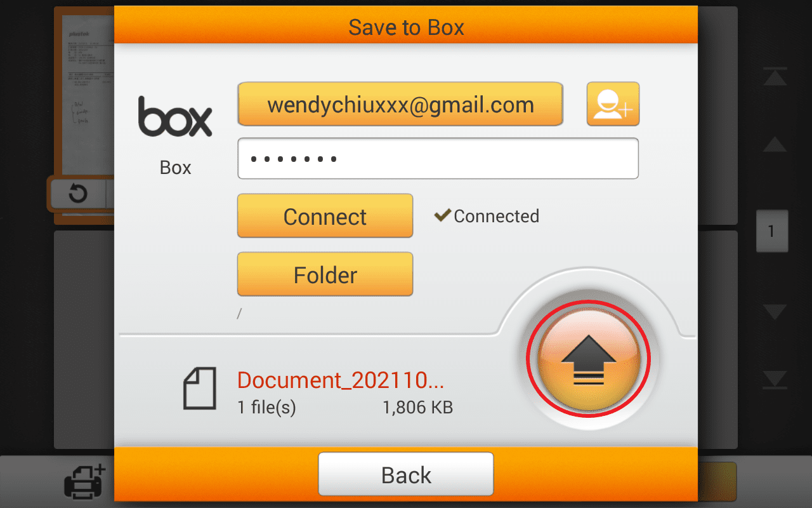This screenshot has height=508, width=812.
Task: Go up one page with up arrow
Action: tap(775, 144)
